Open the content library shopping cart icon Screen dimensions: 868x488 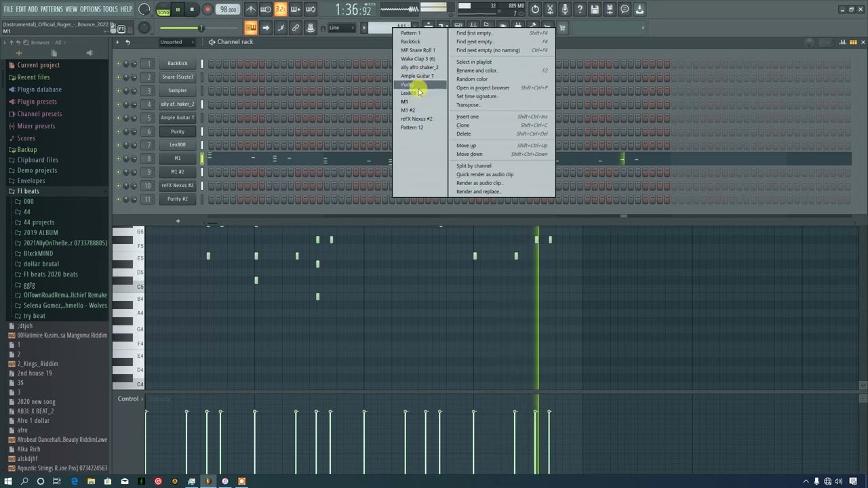[563, 28]
